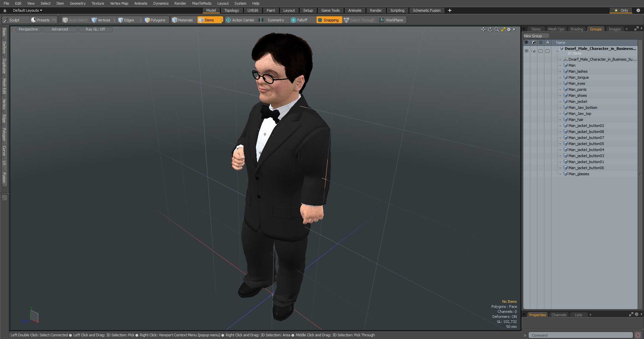Open Action Center options
Viewport: 644px width, 339px height.
pyautogui.click(x=240, y=20)
